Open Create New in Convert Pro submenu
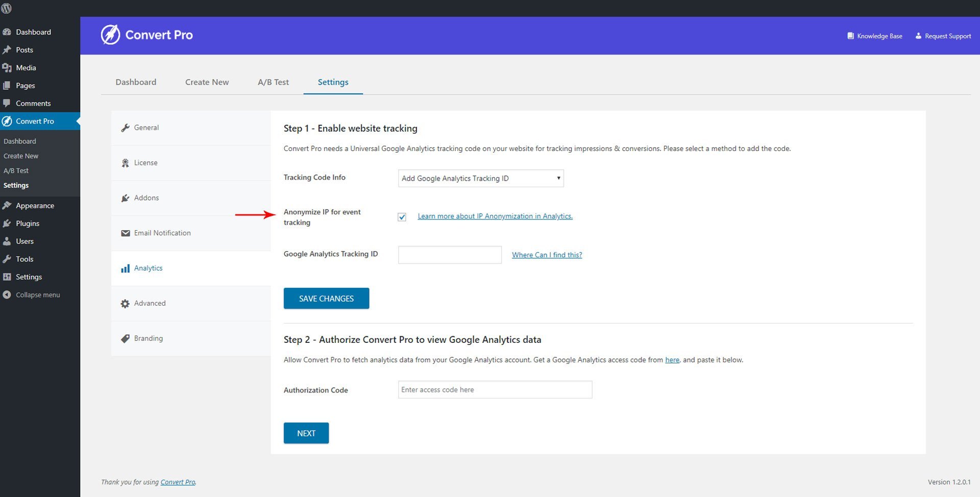980x497 pixels. tap(21, 156)
